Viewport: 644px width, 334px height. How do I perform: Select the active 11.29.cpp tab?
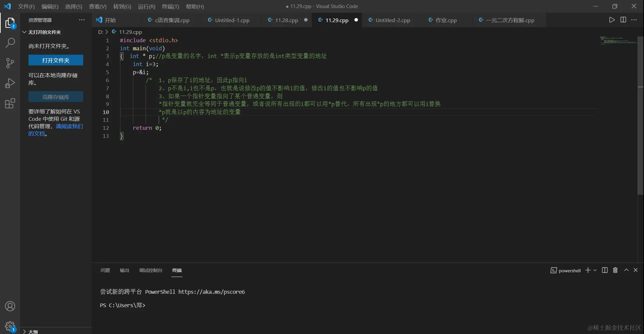tap(337, 20)
